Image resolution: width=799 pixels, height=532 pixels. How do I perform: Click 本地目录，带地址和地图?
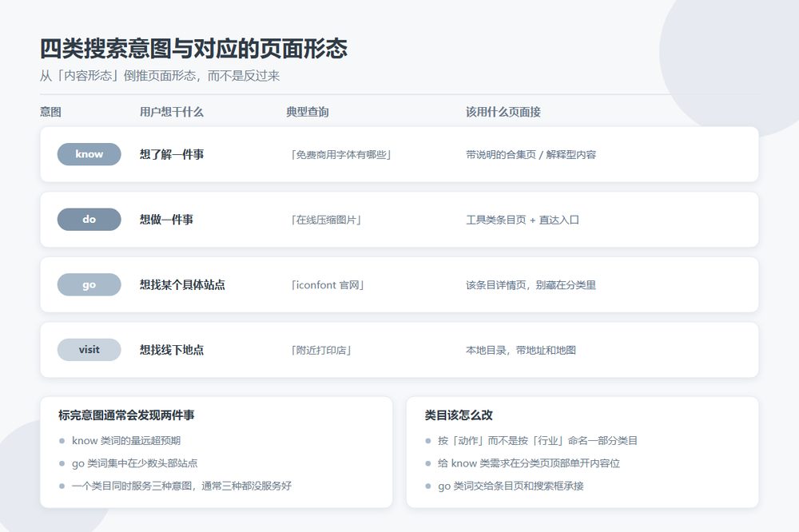click(x=521, y=351)
